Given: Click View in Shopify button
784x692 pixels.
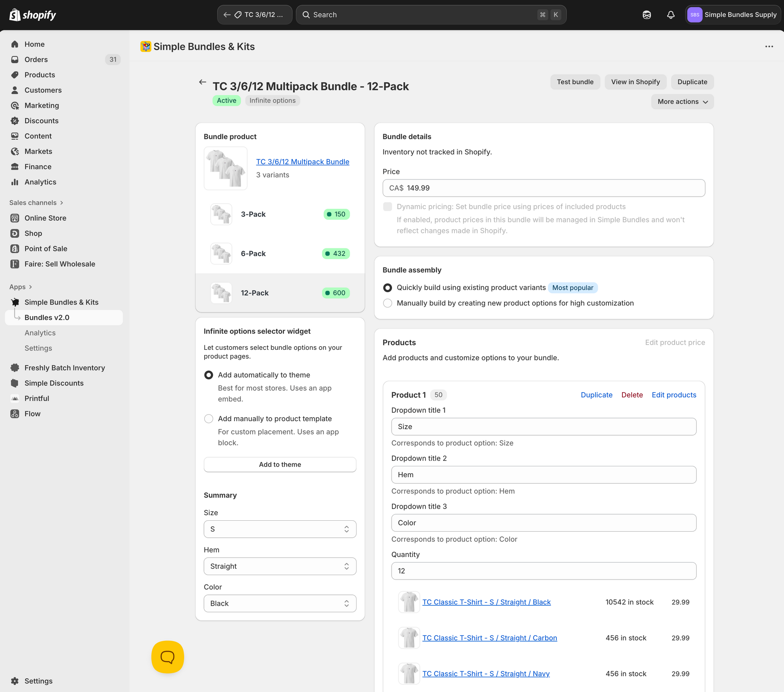Looking at the screenshot, I should click(x=635, y=82).
